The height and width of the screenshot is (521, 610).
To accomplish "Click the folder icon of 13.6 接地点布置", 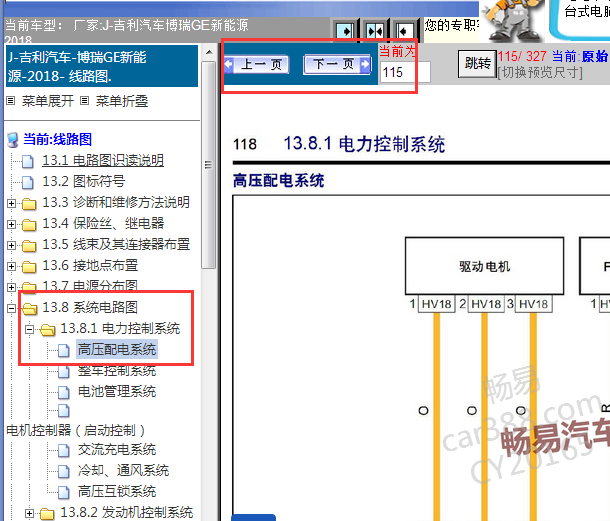I will click(x=29, y=267).
